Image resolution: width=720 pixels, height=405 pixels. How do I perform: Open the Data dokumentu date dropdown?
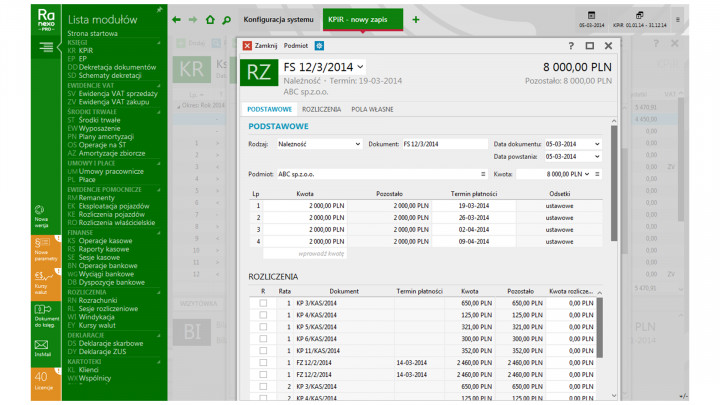pyautogui.click(x=597, y=144)
